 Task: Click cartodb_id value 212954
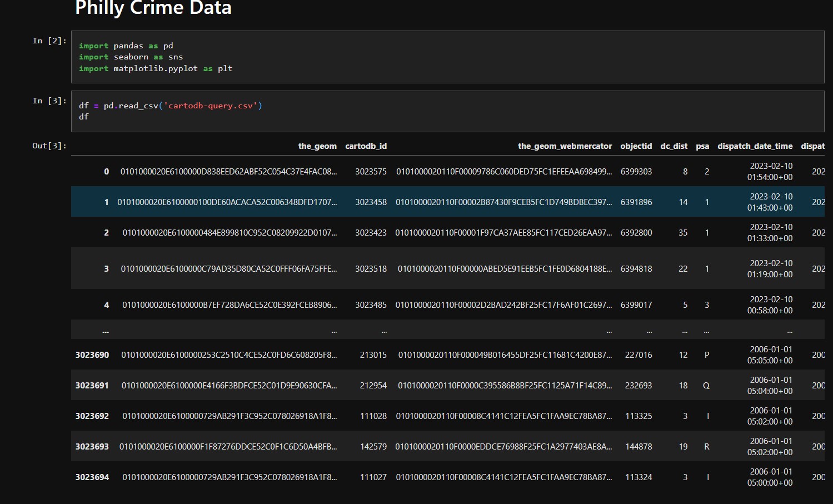click(373, 386)
